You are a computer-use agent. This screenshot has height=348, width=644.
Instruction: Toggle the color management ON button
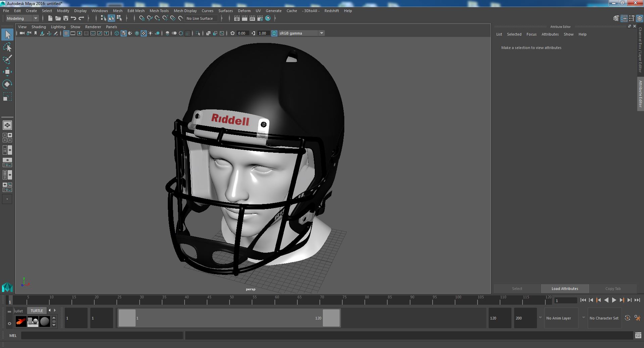pos(274,33)
